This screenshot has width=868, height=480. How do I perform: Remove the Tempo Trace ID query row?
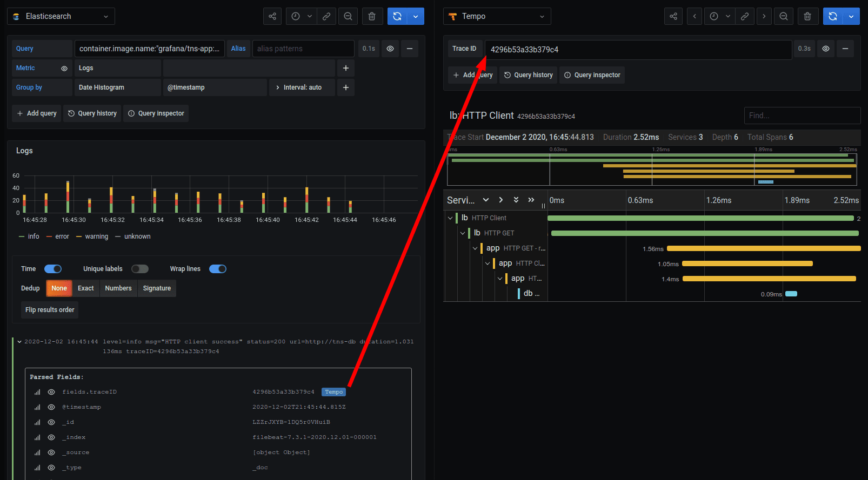click(845, 49)
